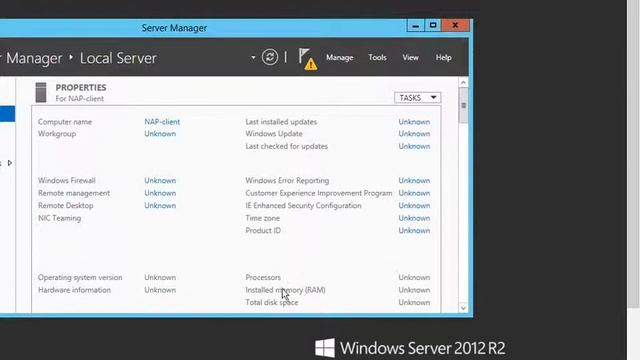Click the Local Server breadcrumb
Screen dimensions: 640x360
[118, 58]
